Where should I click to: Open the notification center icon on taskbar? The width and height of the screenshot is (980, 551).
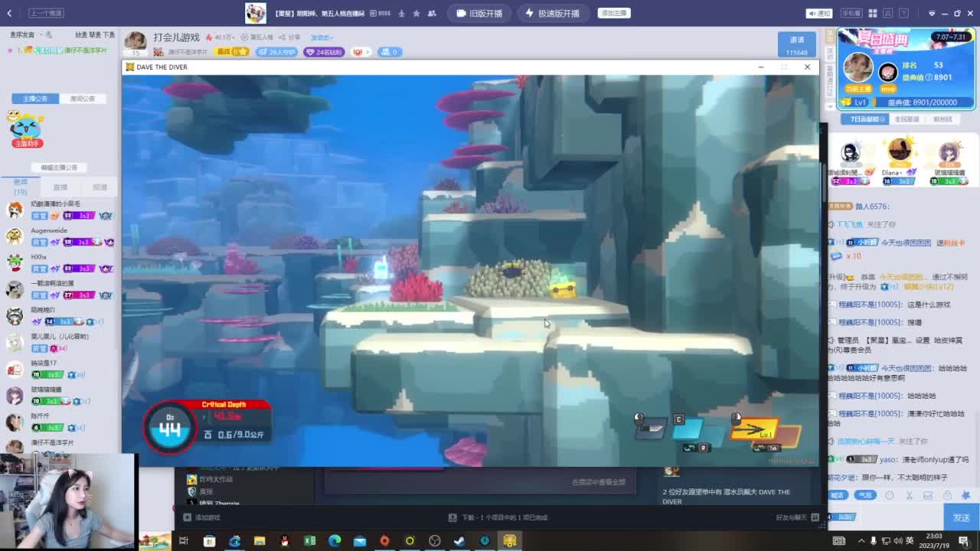coord(963,541)
